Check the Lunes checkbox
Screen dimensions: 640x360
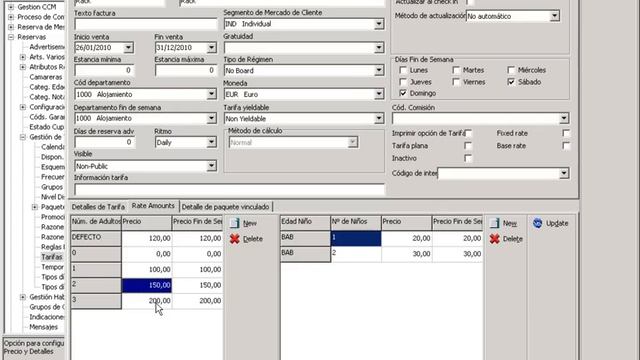pyautogui.click(x=403, y=70)
